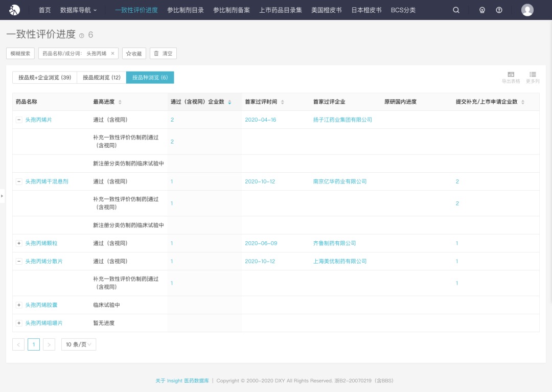The image size is (552, 392).
Task: Select page 1 in pagination
Action: (x=33, y=344)
